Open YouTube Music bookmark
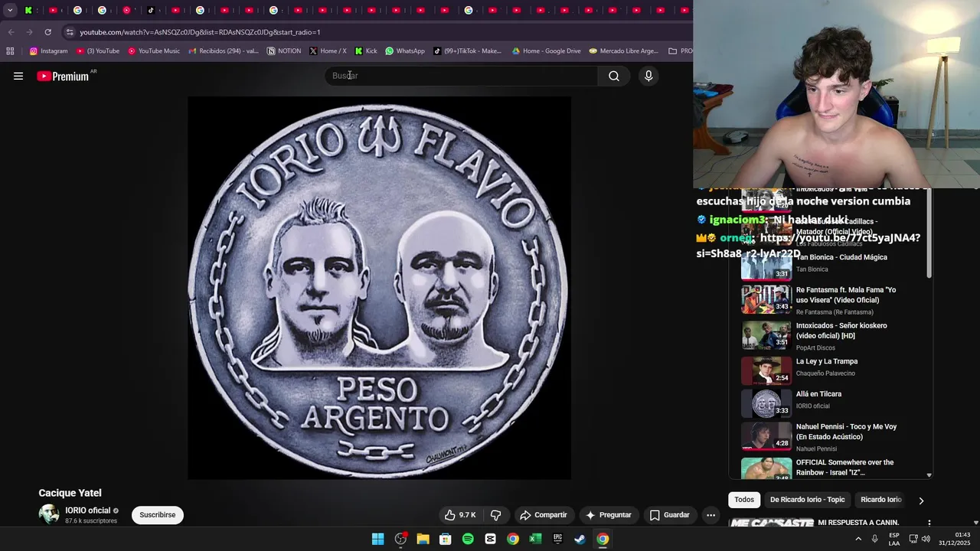The image size is (980, 551). pos(154,51)
